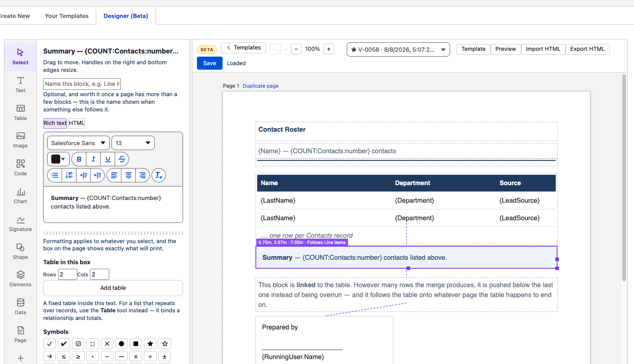Choose the Signature tool
Viewport: 634px width, 364px height.
(20, 223)
